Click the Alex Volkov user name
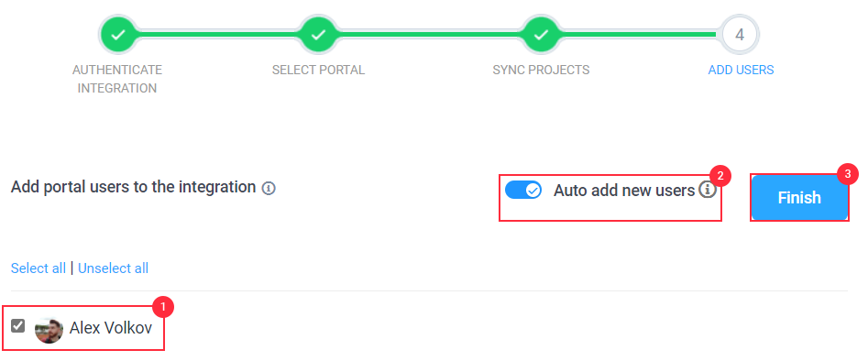Screen dimensions: 868x361 [x=111, y=328]
